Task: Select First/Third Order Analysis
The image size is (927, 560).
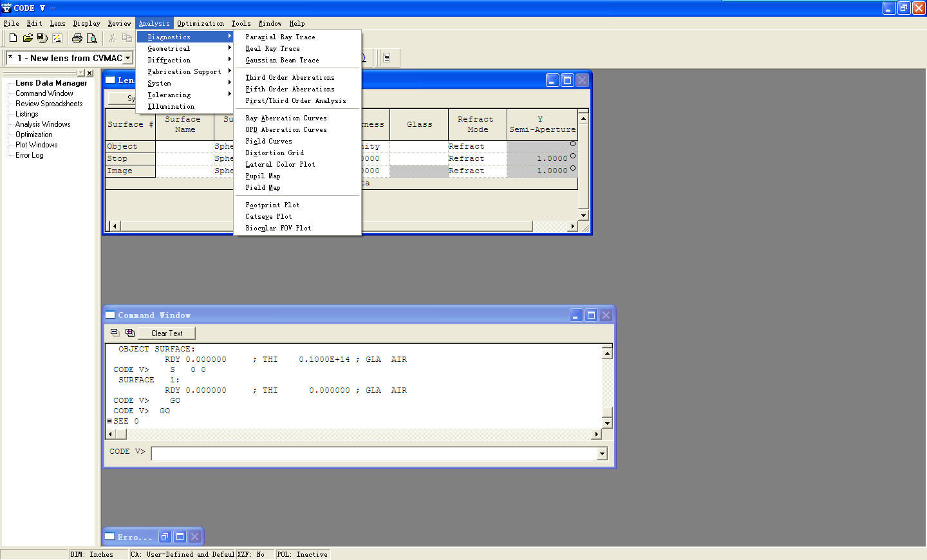Action: 297,100
